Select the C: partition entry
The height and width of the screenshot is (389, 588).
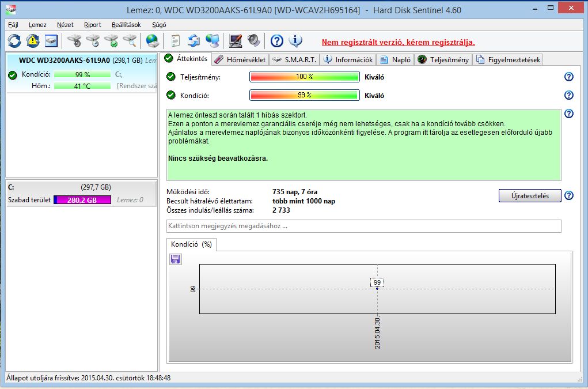point(81,194)
